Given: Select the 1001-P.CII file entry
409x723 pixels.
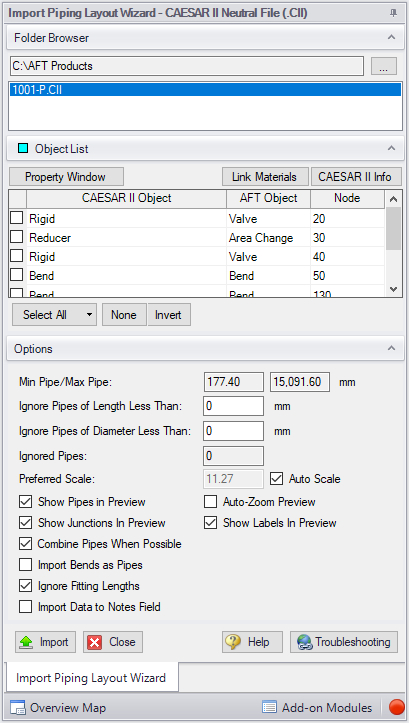Looking at the screenshot, I should [205, 90].
